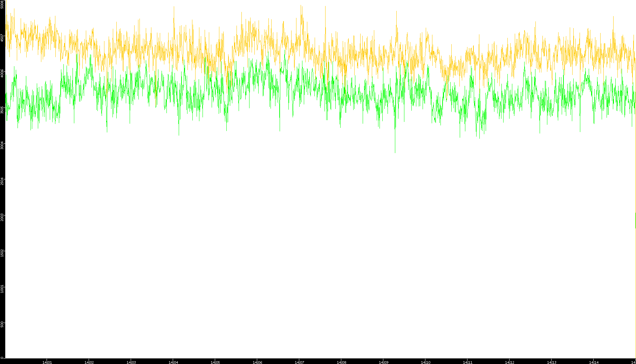Screen dimensions: 636x364
Task: Click the 14:10 time label
Action: click(x=425, y=362)
